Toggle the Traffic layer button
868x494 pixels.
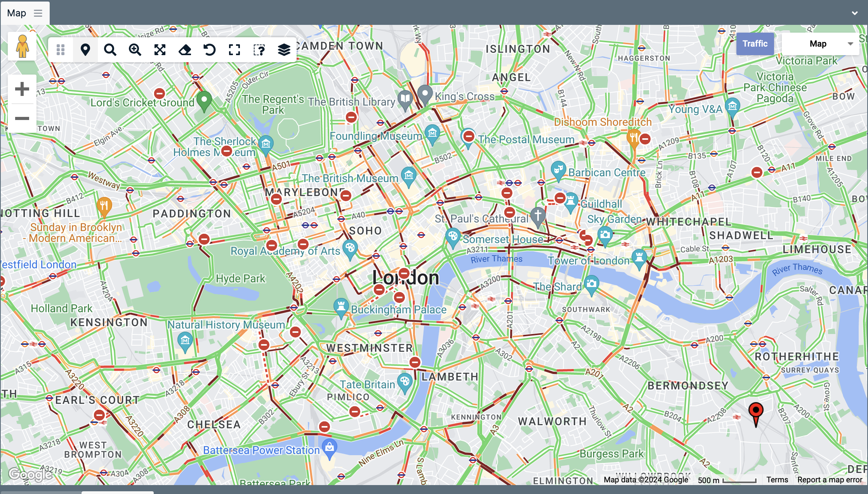(755, 43)
